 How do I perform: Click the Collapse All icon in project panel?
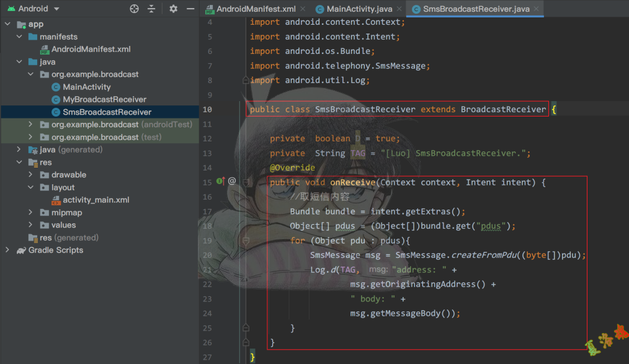(x=151, y=9)
